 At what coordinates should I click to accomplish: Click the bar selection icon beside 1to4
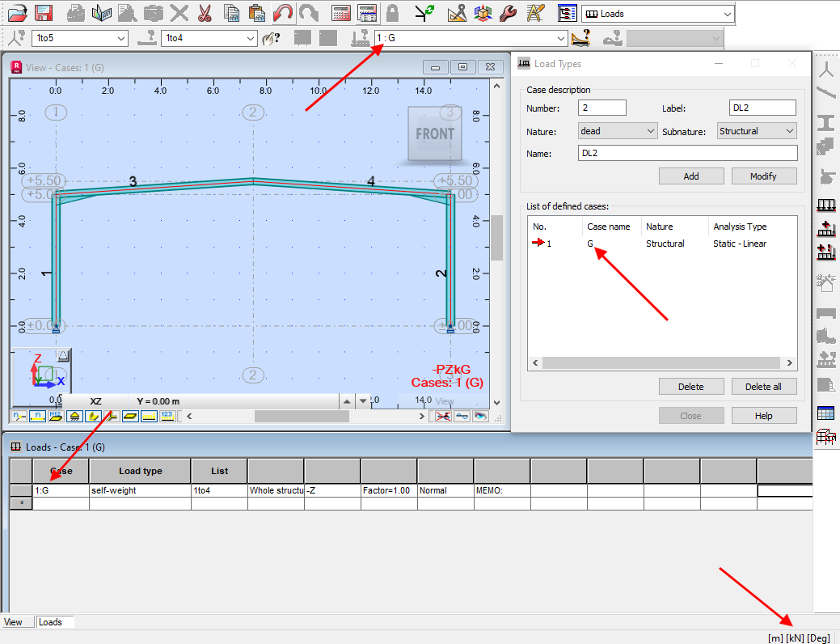(147, 38)
